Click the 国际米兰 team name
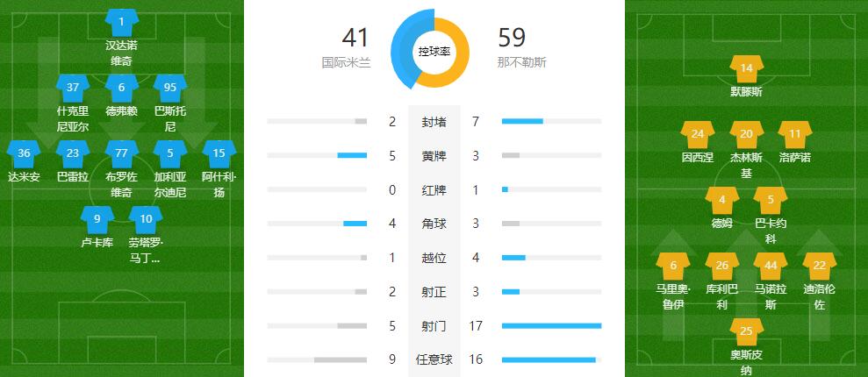Image resolution: width=868 pixels, height=377 pixels. coord(346,62)
